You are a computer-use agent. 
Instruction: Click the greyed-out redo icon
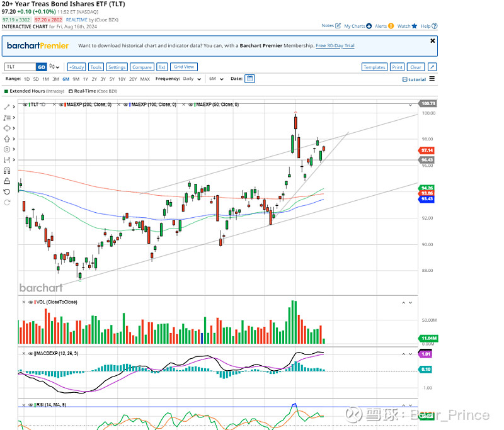click(7, 202)
